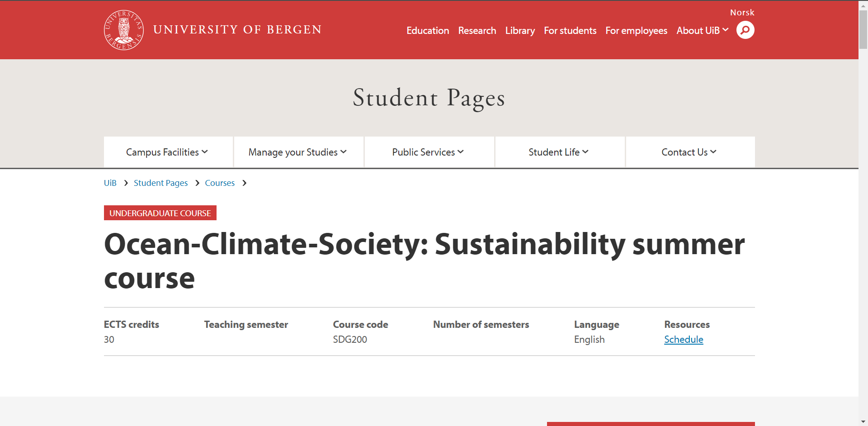Expand Contact Us menu
Screen dimensions: 868x426
690,152
